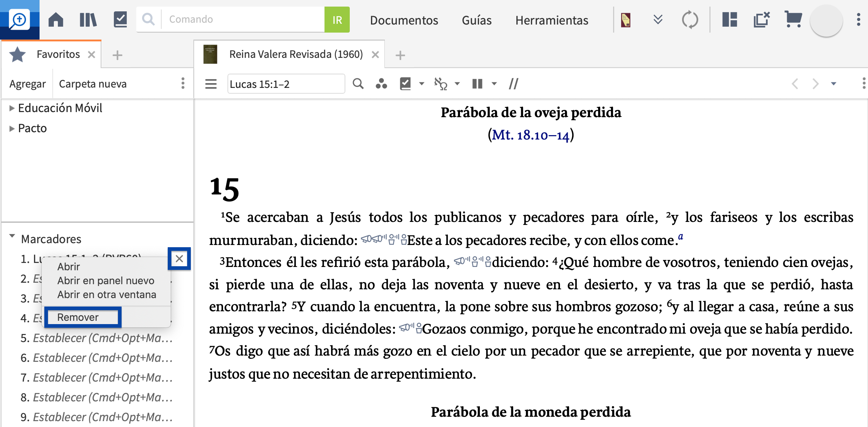Go to the Home page
This screenshot has width=868, height=427.
[56, 19]
